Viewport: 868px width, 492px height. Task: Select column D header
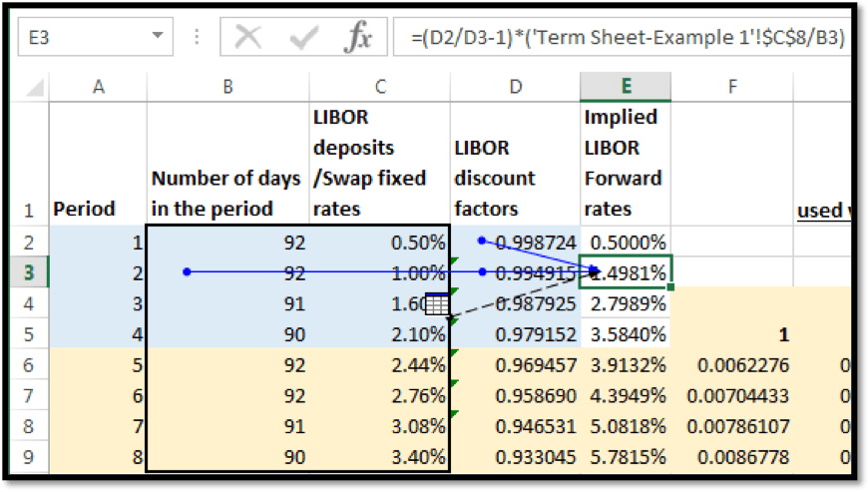tap(516, 87)
